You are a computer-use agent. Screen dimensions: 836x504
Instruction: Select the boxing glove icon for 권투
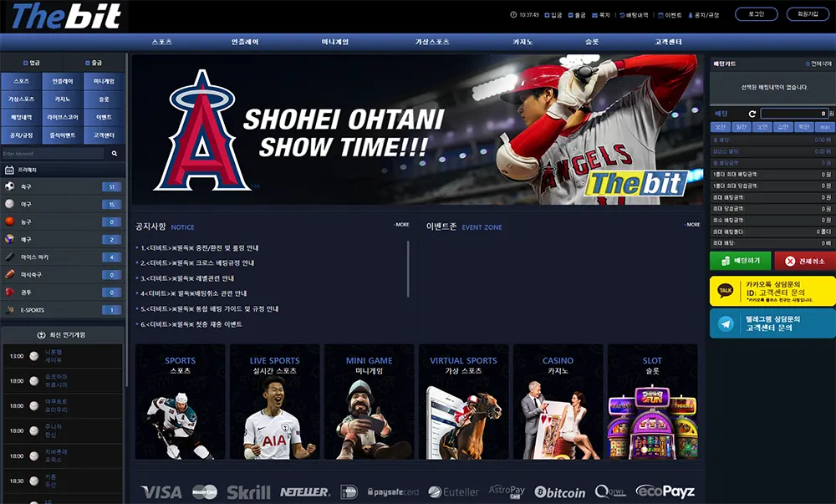(x=9, y=292)
